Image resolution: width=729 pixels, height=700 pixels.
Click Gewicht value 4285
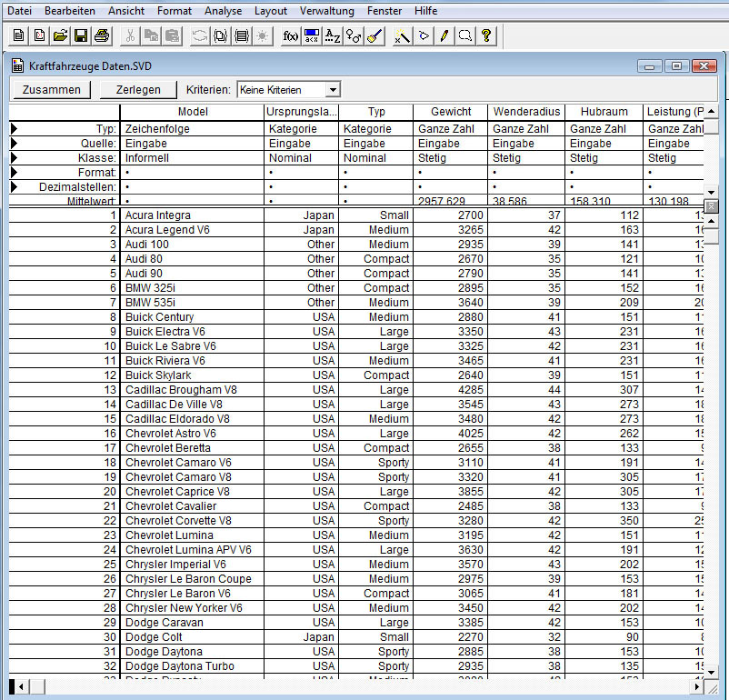click(451, 390)
